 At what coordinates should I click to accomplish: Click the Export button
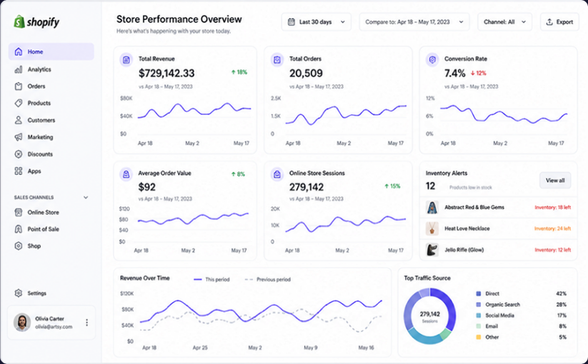click(x=559, y=21)
